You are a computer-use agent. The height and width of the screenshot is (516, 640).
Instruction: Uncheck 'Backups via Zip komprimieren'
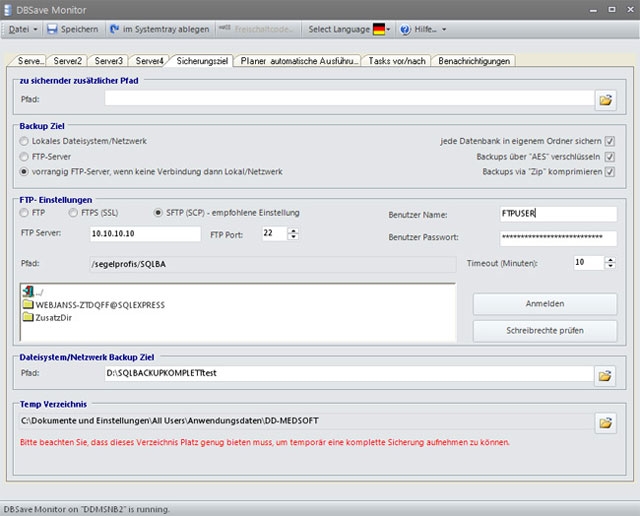coord(609,172)
